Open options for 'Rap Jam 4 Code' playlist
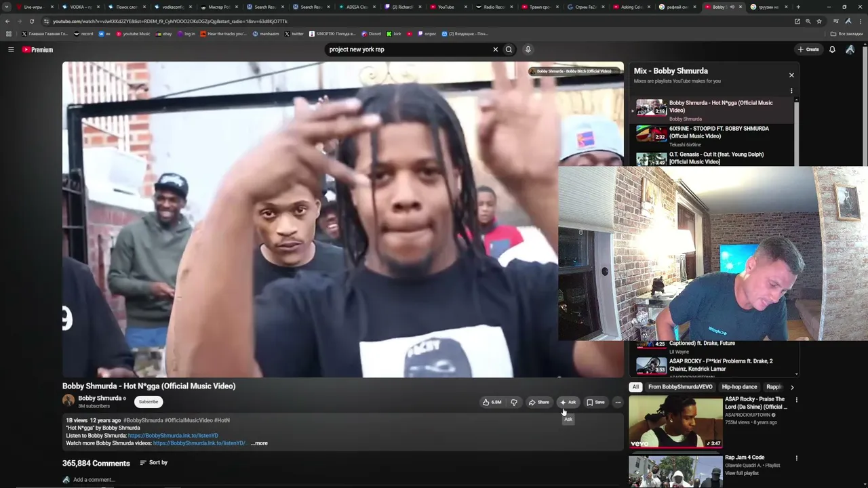The image size is (868, 488). click(x=796, y=458)
